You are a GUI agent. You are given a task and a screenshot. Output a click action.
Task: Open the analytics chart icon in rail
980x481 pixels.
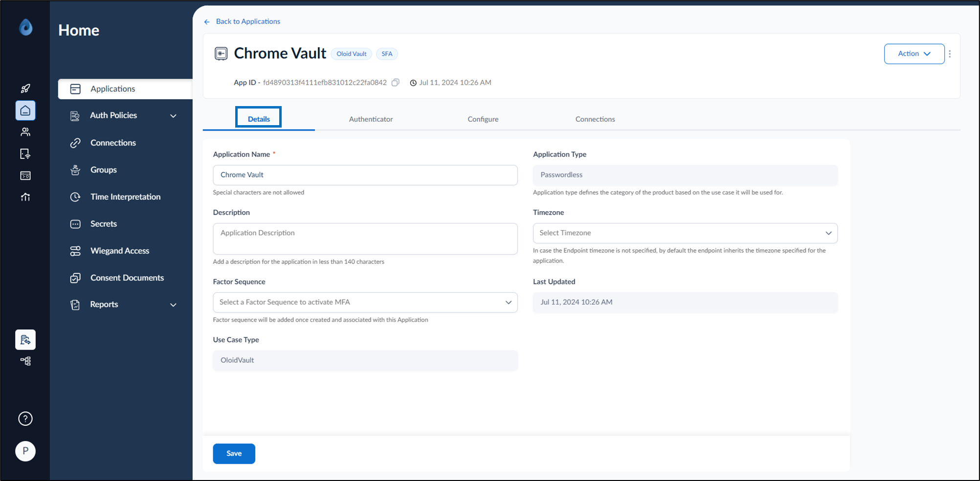25,197
